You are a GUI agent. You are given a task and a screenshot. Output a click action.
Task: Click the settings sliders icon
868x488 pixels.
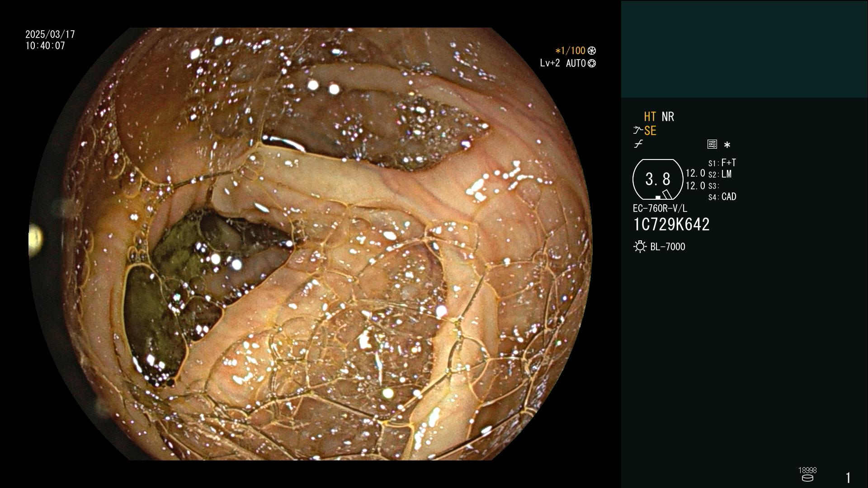[712, 144]
